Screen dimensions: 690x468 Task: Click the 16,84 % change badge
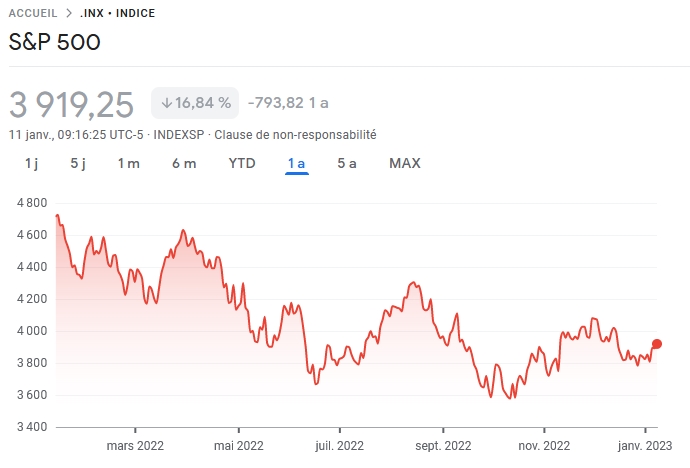click(196, 102)
